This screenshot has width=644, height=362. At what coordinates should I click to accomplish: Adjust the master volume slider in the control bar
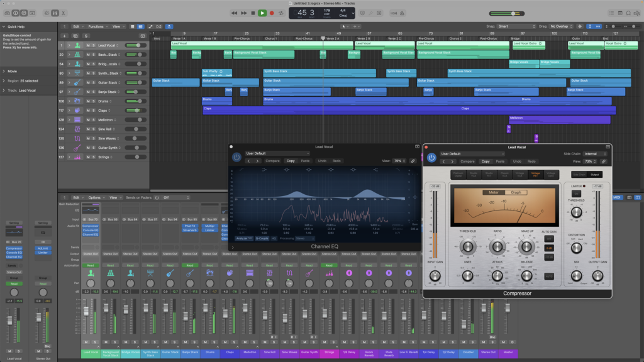507,14
